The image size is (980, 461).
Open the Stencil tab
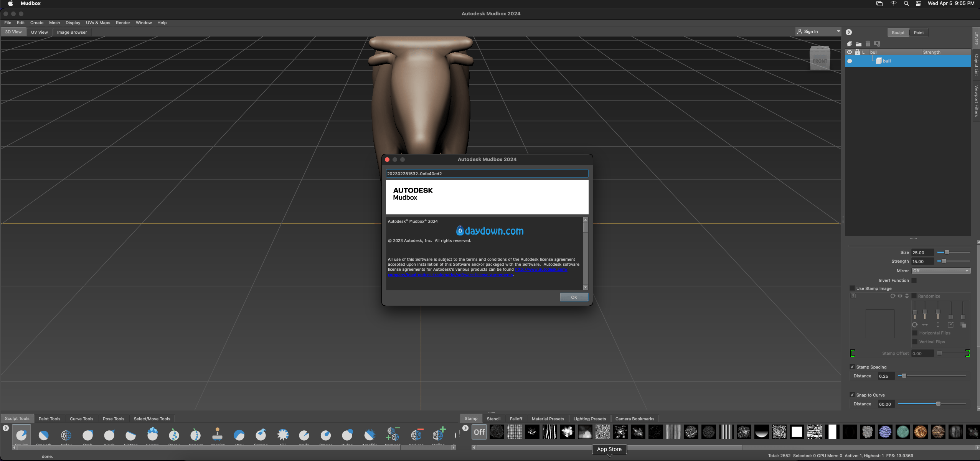coord(493,419)
